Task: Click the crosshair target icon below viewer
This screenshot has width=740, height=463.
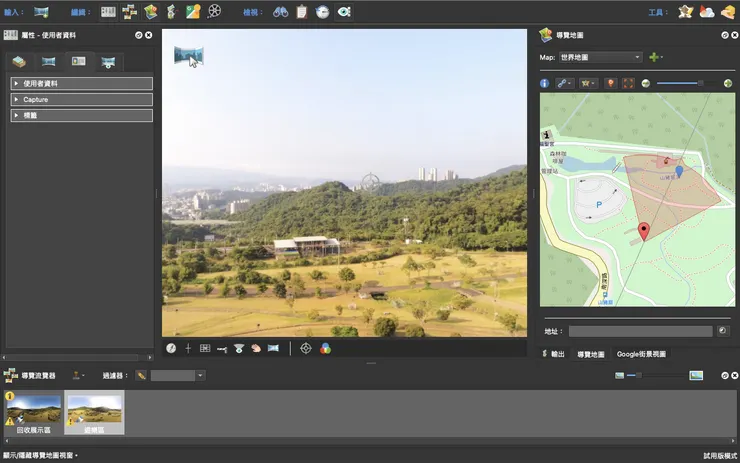Action: [306, 348]
